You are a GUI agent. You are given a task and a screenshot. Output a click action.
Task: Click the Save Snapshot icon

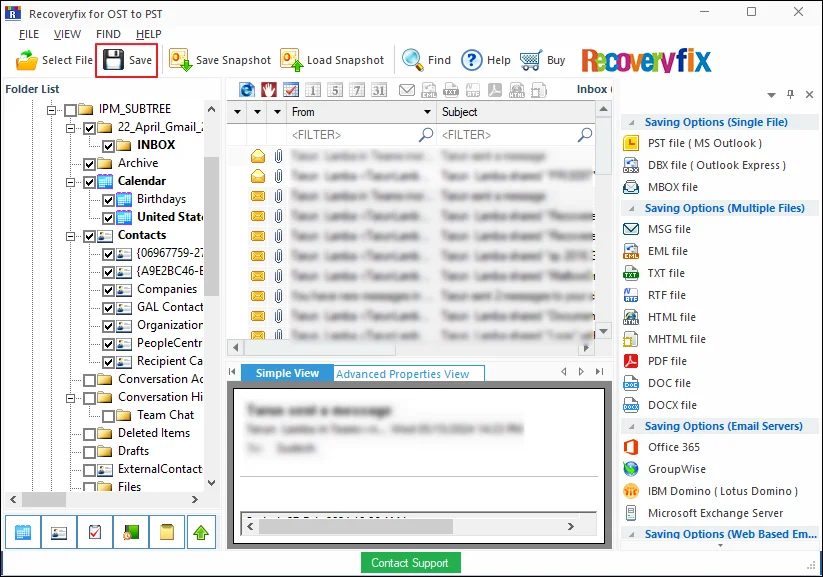click(181, 60)
